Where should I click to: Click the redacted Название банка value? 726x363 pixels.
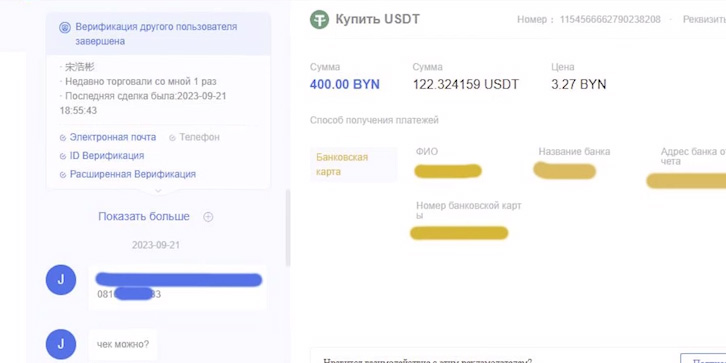564,170
